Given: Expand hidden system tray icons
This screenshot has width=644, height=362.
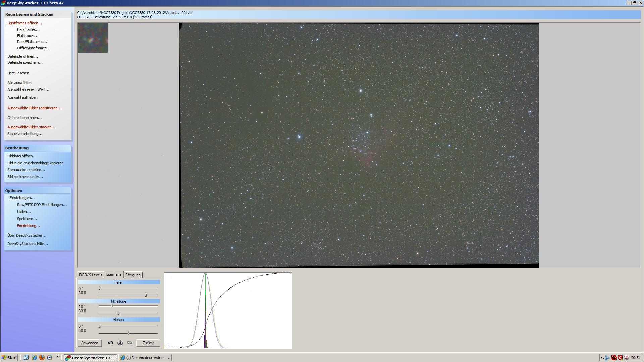Looking at the screenshot, I should coord(602,358).
